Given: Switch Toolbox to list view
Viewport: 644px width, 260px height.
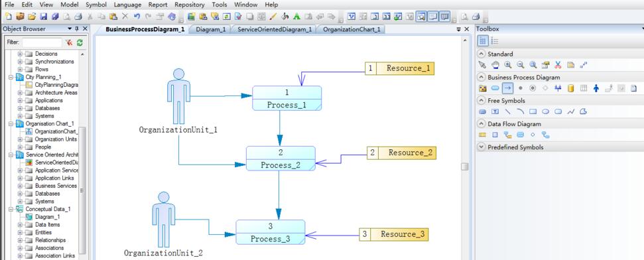Looking at the screenshot, I should tap(495, 41).
